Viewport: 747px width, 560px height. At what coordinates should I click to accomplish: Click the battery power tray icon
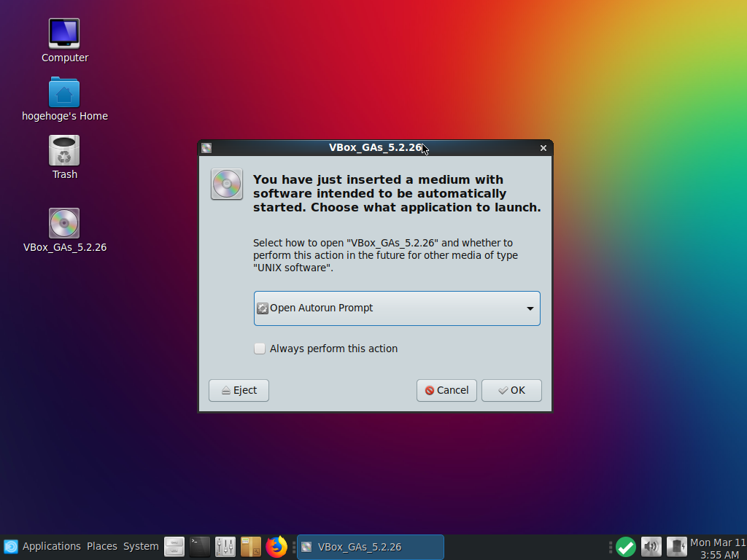point(676,547)
